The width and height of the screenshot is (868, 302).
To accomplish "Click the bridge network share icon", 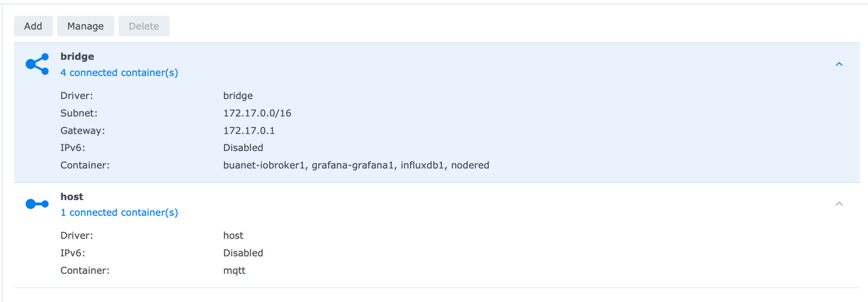I will [x=38, y=64].
